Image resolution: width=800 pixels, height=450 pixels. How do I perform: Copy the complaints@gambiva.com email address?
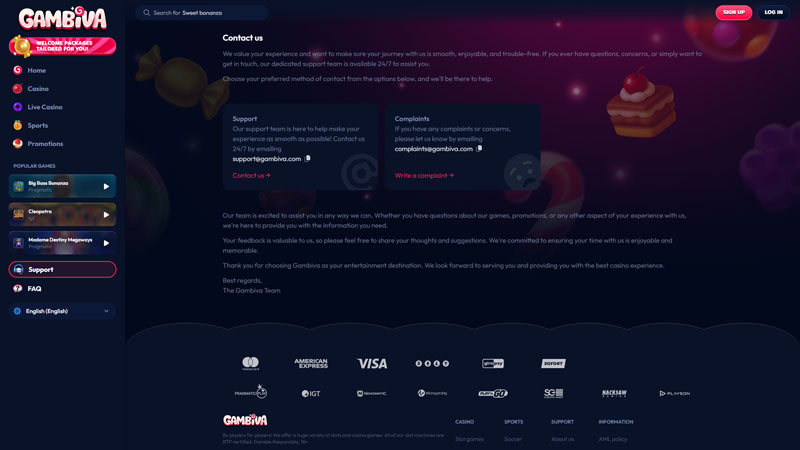pyautogui.click(x=480, y=148)
